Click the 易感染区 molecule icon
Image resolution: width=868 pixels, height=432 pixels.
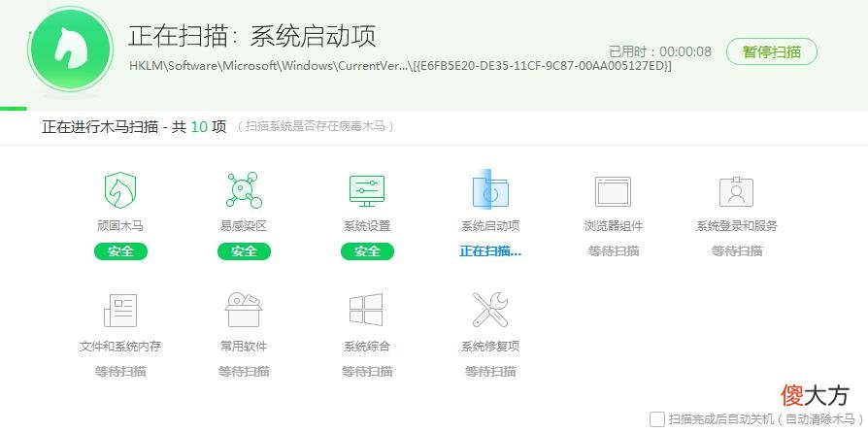(x=244, y=190)
